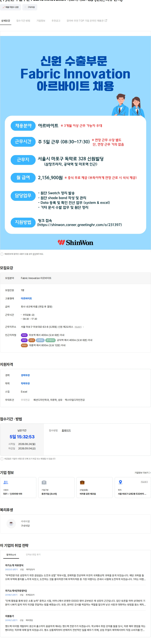Click the 산업(업종) briefcase icon
The width and height of the screenshot is (151, 644).
pos(82,482)
